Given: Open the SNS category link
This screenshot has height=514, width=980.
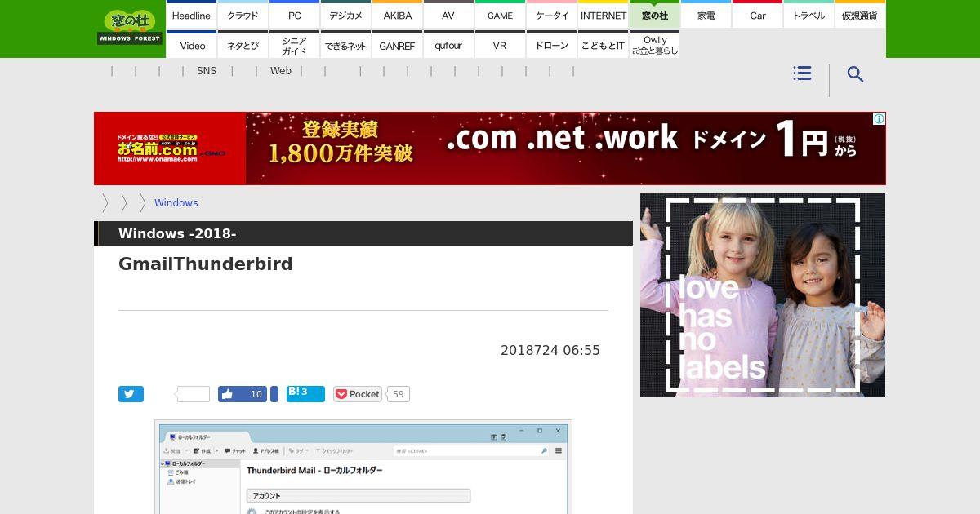Looking at the screenshot, I should tap(207, 71).
